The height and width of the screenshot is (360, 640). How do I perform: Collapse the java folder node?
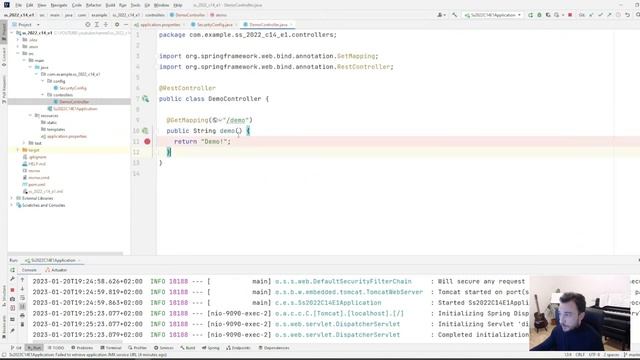coord(31,67)
